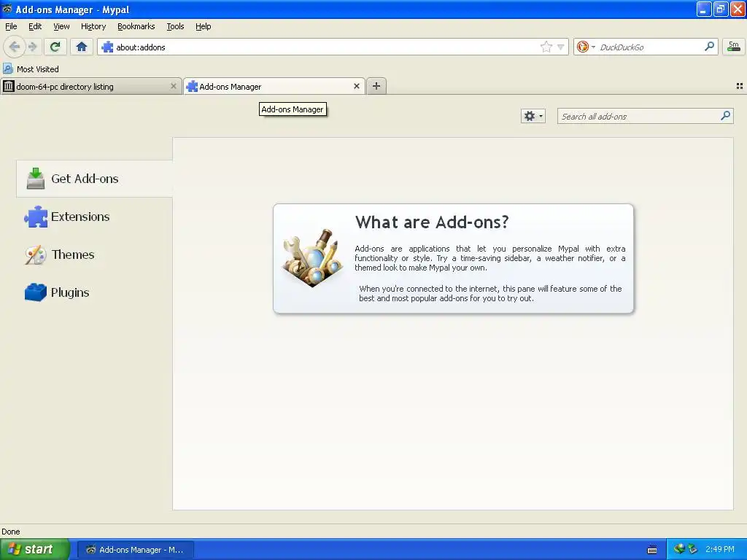Click the network connection tray icon
This screenshot has width=747, height=560.
click(x=679, y=549)
